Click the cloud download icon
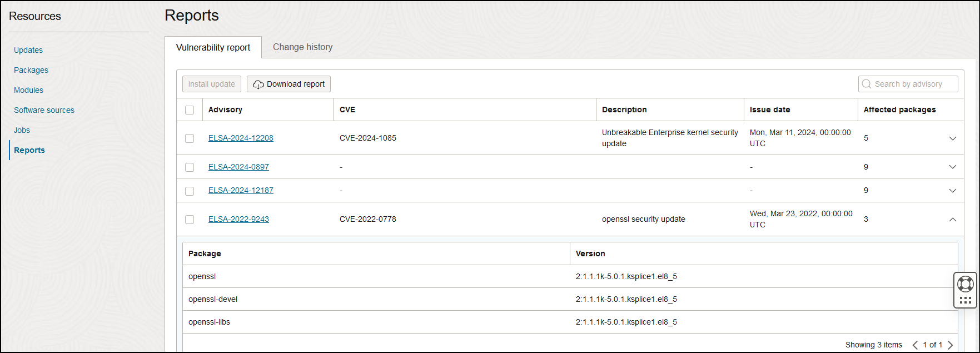This screenshot has width=980, height=353. pos(258,84)
